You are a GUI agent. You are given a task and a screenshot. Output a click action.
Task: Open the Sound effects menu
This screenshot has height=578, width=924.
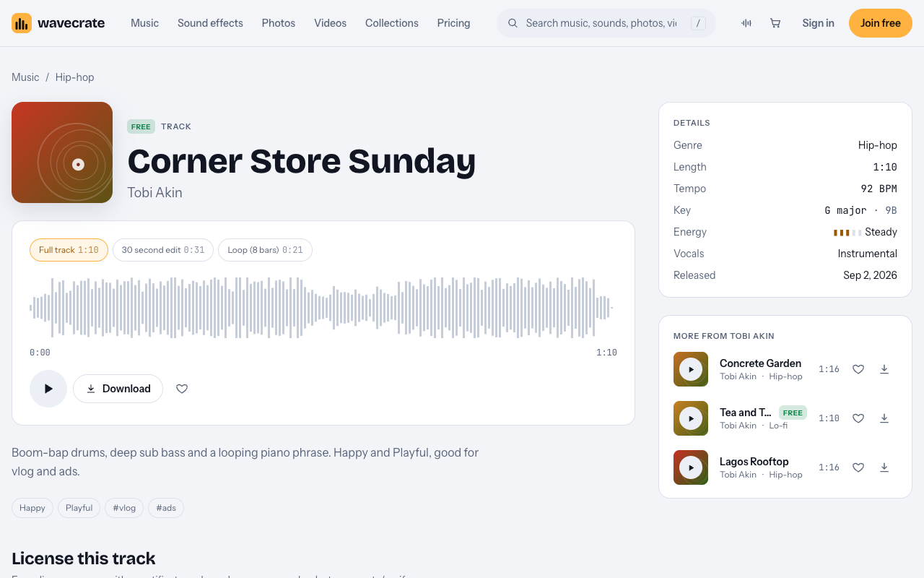pyautogui.click(x=210, y=23)
